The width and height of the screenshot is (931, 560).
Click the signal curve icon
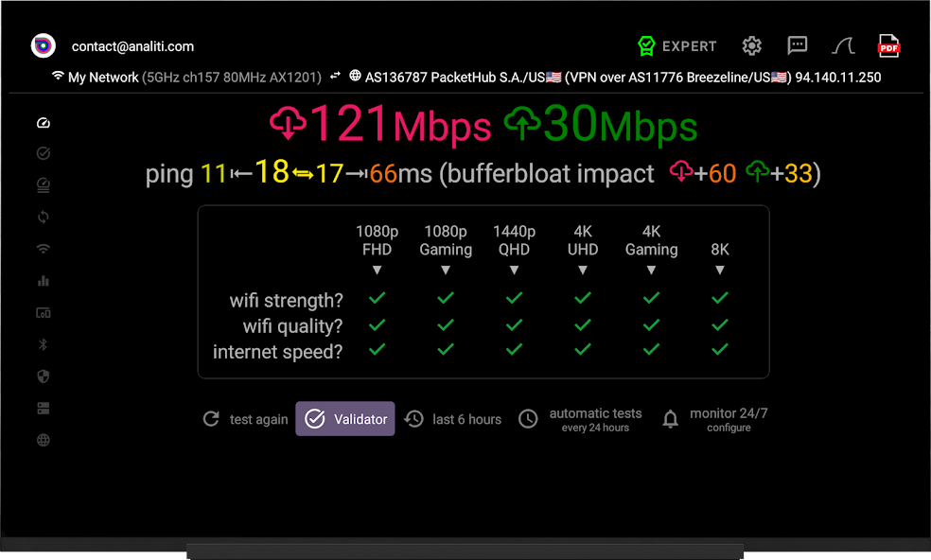(x=843, y=45)
